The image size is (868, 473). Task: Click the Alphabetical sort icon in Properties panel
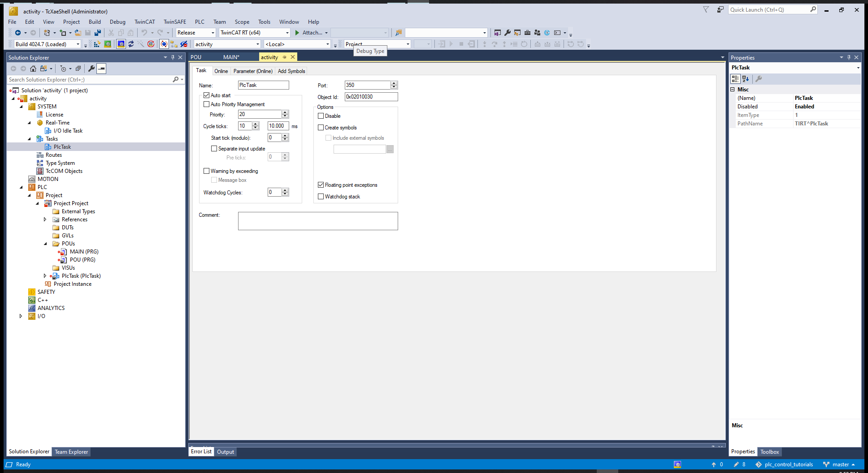(x=746, y=79)
